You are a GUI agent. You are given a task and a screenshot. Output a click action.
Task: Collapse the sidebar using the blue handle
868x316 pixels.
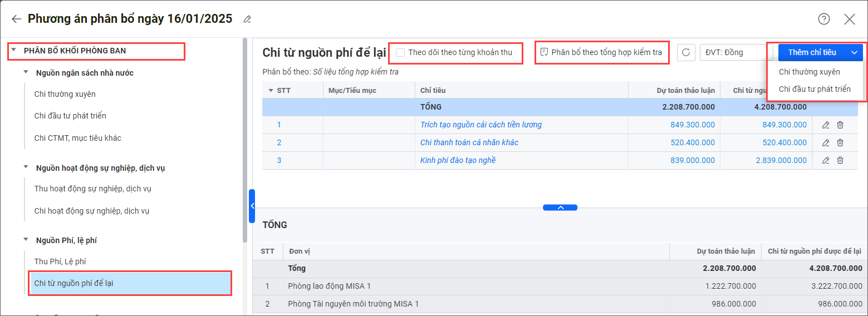click(252, 206)
